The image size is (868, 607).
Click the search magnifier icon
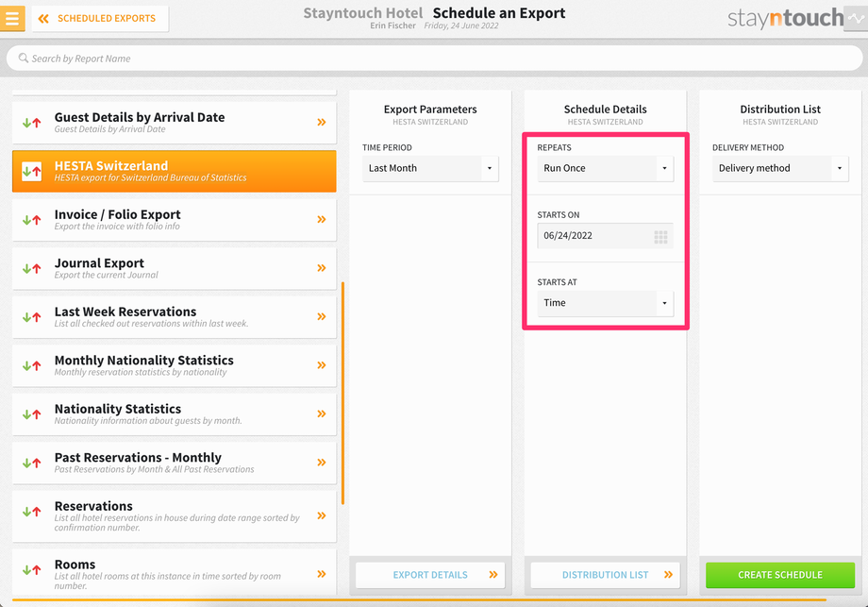pos(24,58)
